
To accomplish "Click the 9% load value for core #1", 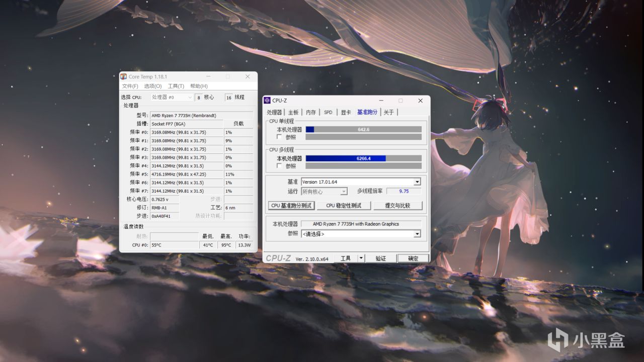I will click(238, 141).
